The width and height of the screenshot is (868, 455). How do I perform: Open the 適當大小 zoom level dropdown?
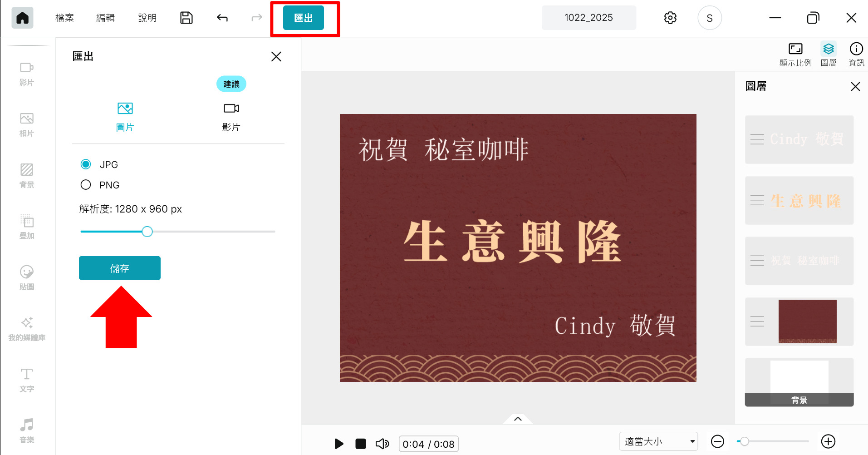658,441
